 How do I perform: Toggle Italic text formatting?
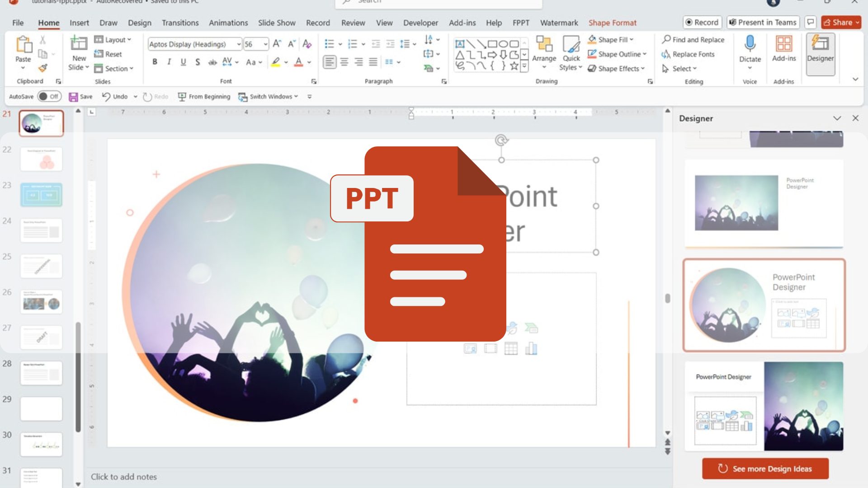(x=169, y=62)
